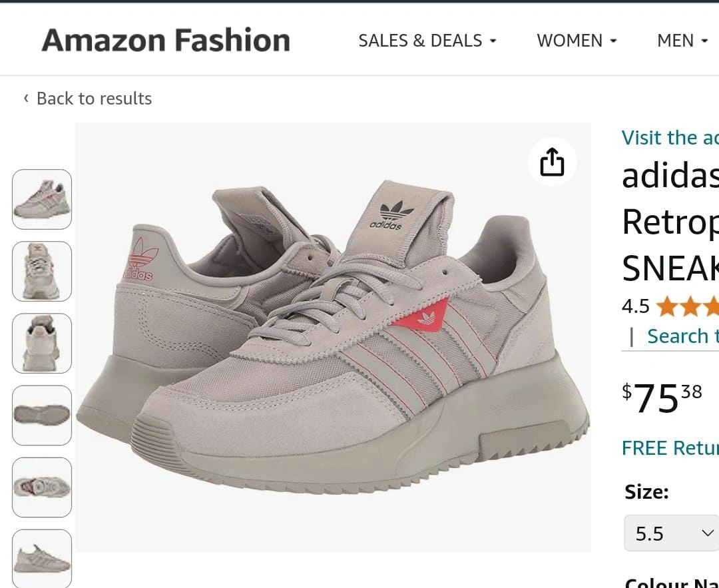Select the first side-view shoe thumbnail

click(x=42, y=199)
